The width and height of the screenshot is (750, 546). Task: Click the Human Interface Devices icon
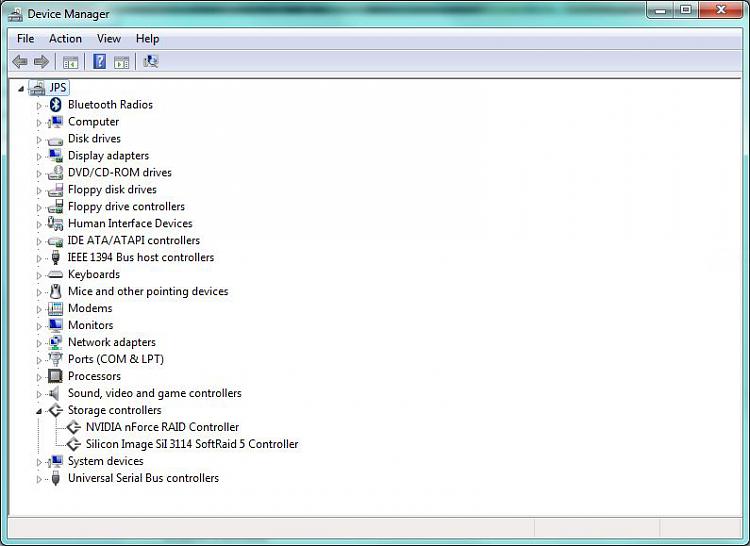click(x=55, y=223)
